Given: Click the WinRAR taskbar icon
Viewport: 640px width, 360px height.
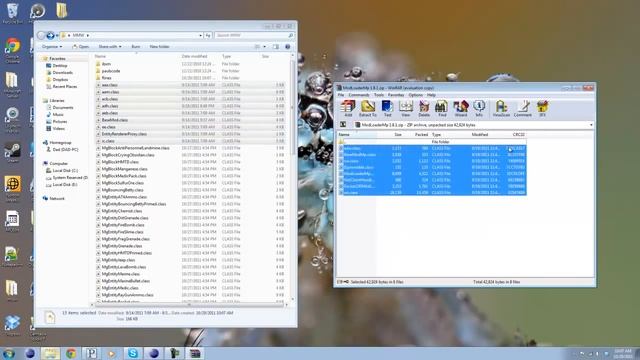Looking at the screenshot, I should click(x=195, y=353).
